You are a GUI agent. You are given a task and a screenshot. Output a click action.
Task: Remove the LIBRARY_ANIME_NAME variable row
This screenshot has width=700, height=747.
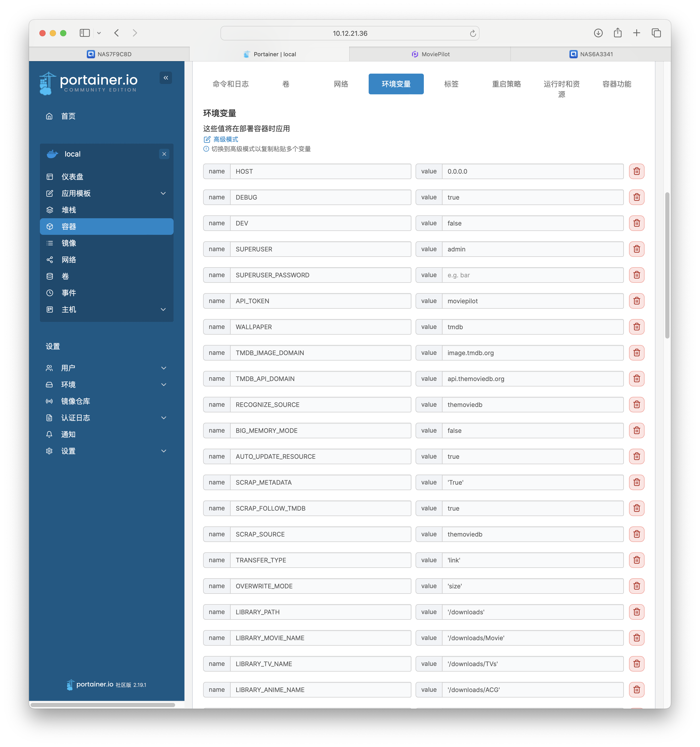(x=636, y=690)
